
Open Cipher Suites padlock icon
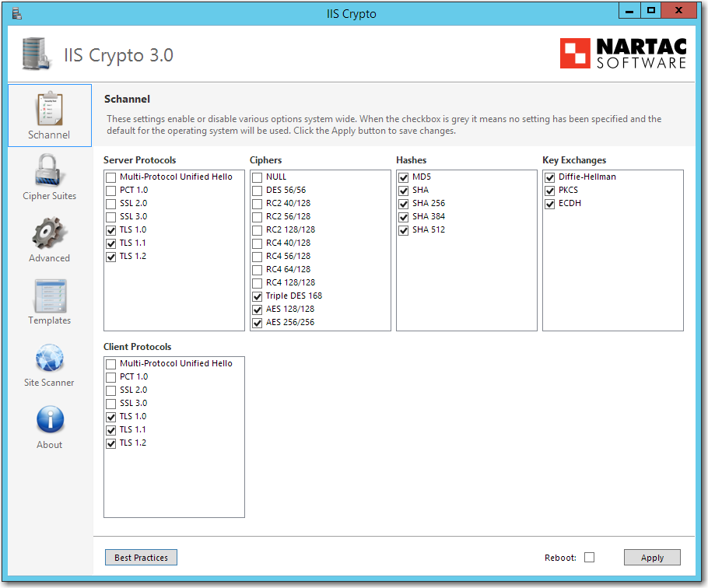(49, 171)
